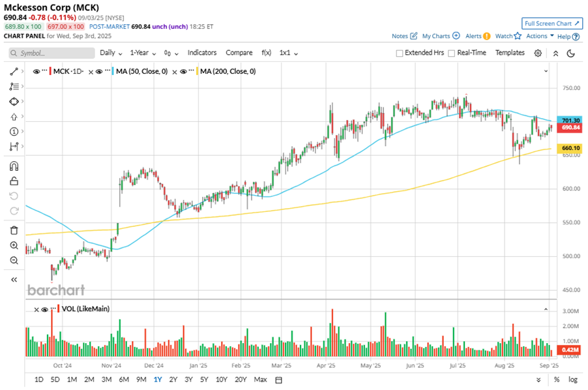Open the numbered annotation tool
Image resolution: width=588 pixels, height=390 pixels.
coord(14,131)
